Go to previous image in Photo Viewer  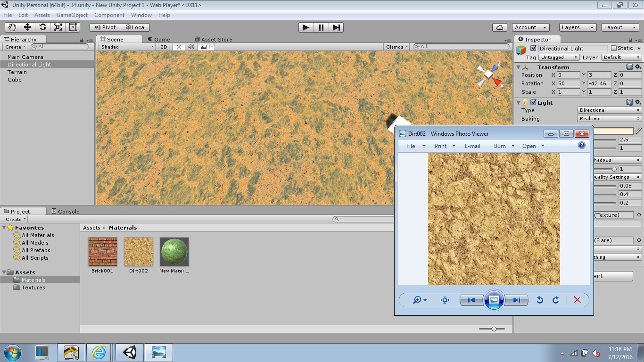tap(471, 300)
